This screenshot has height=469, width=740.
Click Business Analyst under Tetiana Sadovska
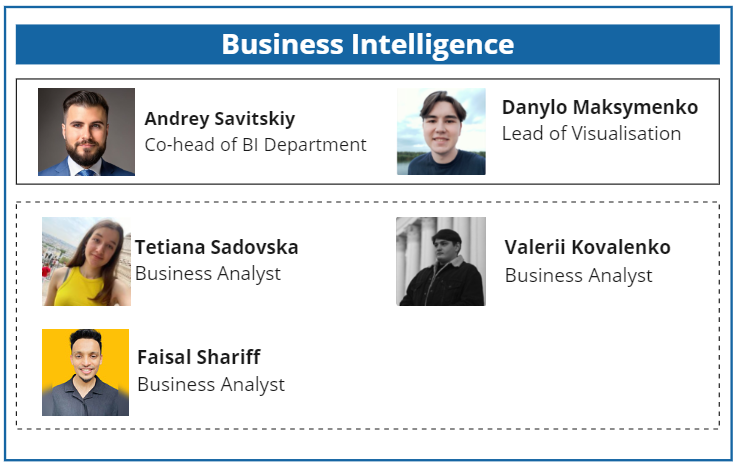click(x=208, y=273)
